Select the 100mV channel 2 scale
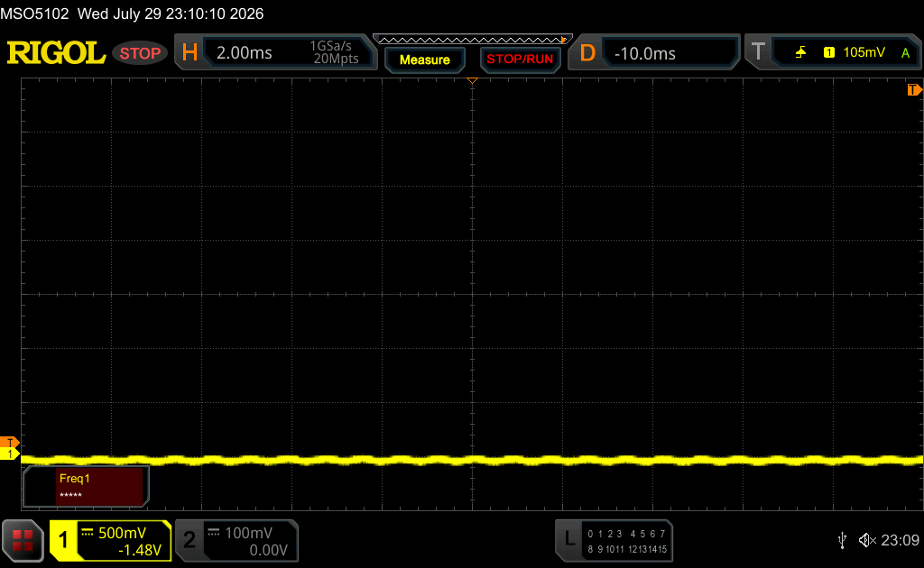924x568 pixels. (249, 533)
